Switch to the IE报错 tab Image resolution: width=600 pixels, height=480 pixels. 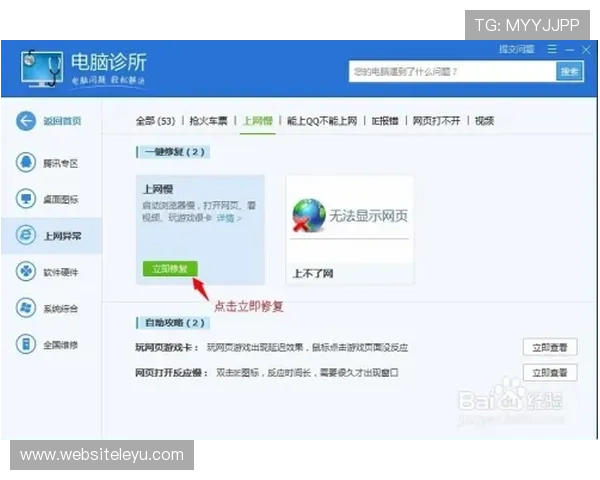[385, 121]
